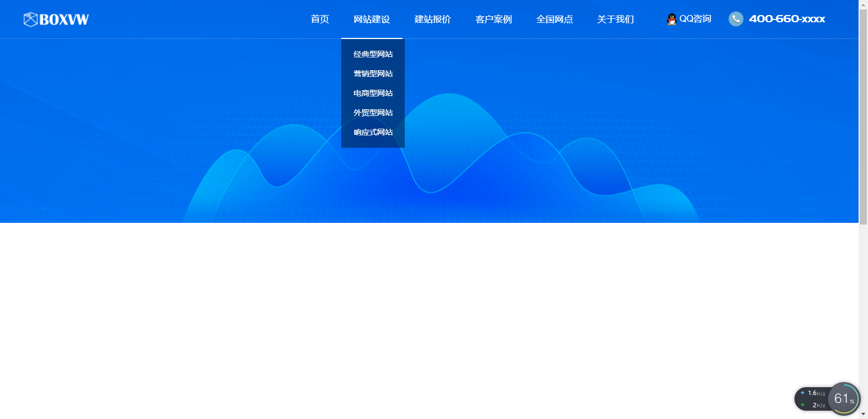The image size is (868, 419).
Task: Click the 61% floating monitor circle
Action: (x=844, y=399)
